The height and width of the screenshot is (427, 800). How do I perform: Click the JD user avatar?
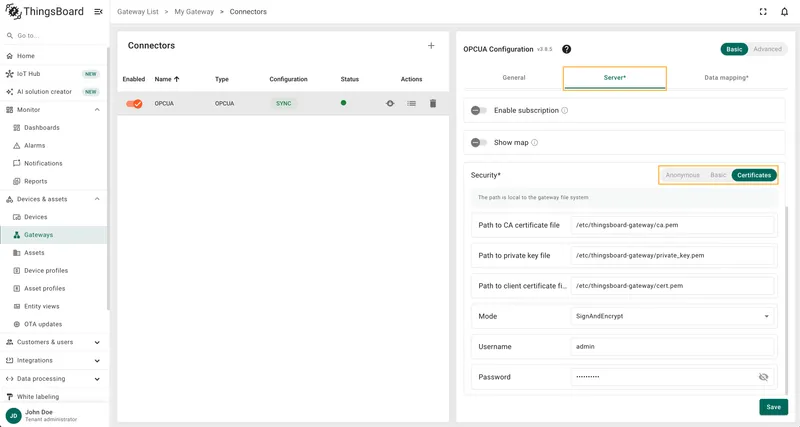(x=13, y=415)
